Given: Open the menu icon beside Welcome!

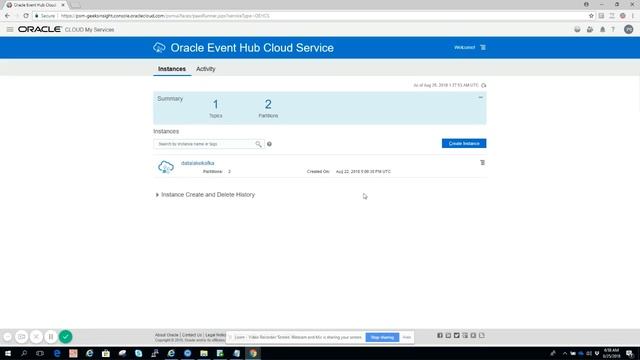Looking at the screenshot, I should point(483,47).
